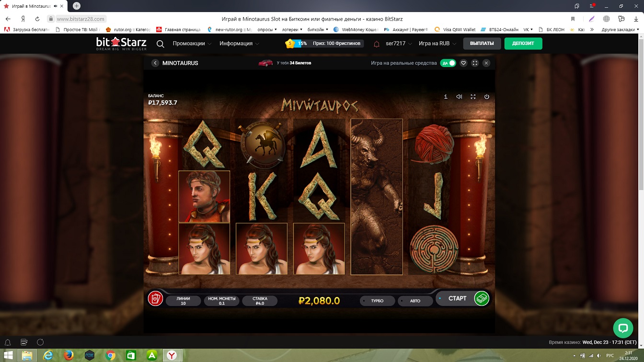Open the WebMoney Кошелек bookmark
The height and width of the screenshot is (362, 644).
(x=356, y=29)
